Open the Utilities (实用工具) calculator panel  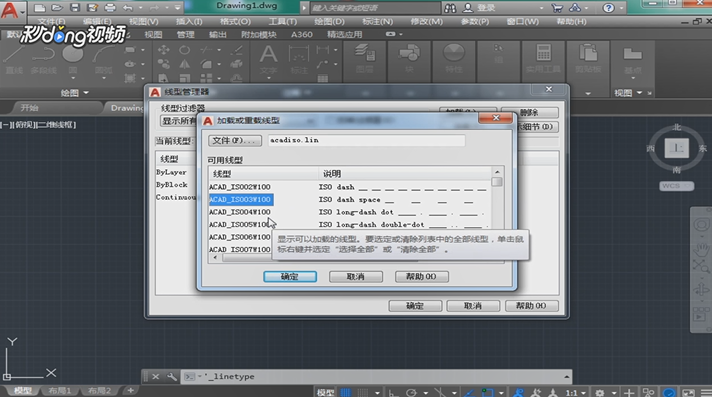click(x=544, y=59)
